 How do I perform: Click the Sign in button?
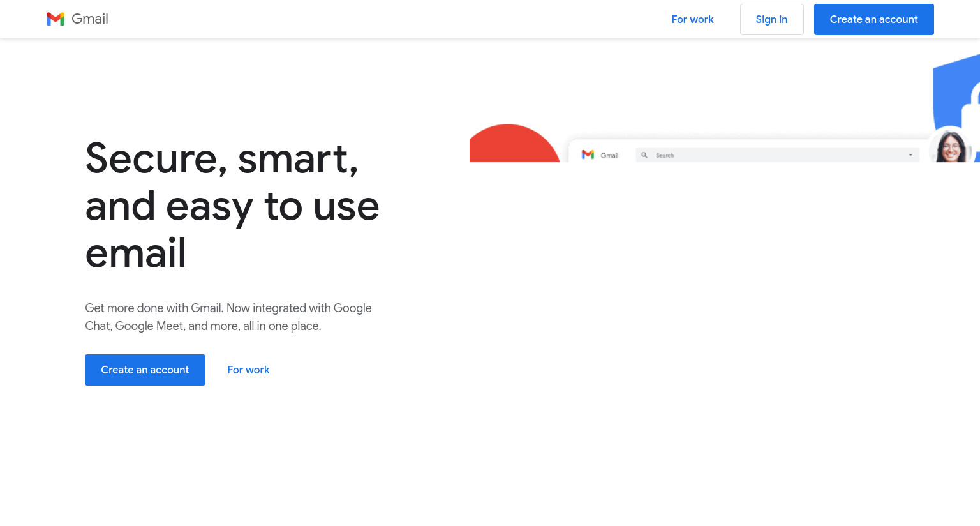coord(771,19)
